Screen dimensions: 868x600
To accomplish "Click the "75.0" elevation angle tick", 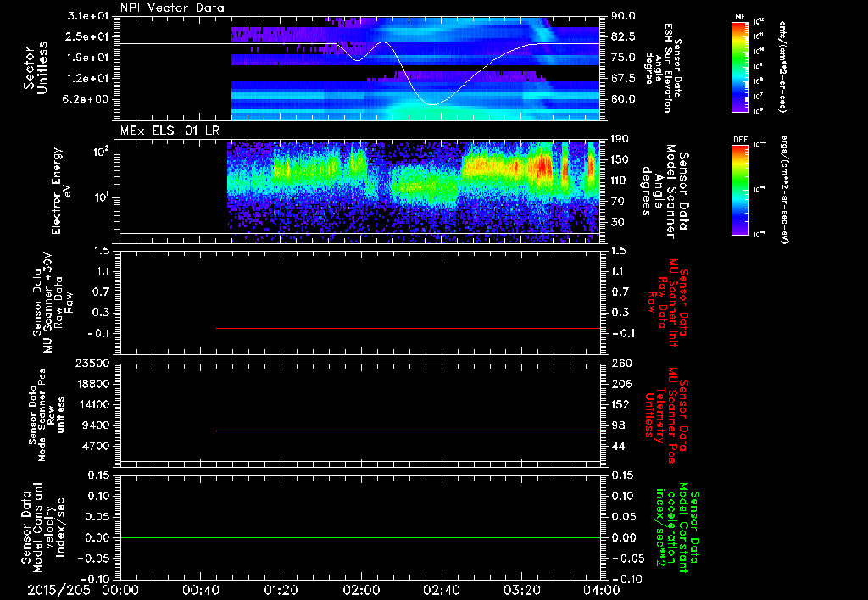I will click(x=623, y=58).
